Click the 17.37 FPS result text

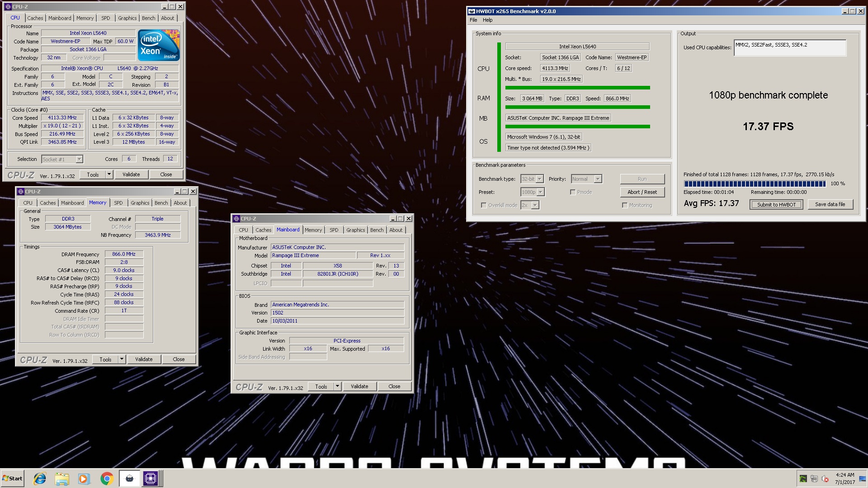tap(768, 127)
